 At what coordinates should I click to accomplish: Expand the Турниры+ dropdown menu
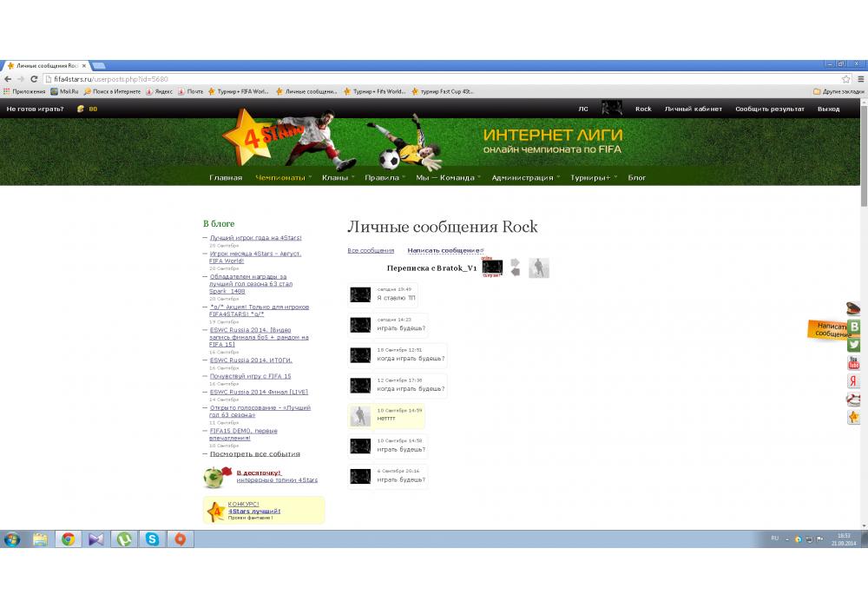(594, 178)
